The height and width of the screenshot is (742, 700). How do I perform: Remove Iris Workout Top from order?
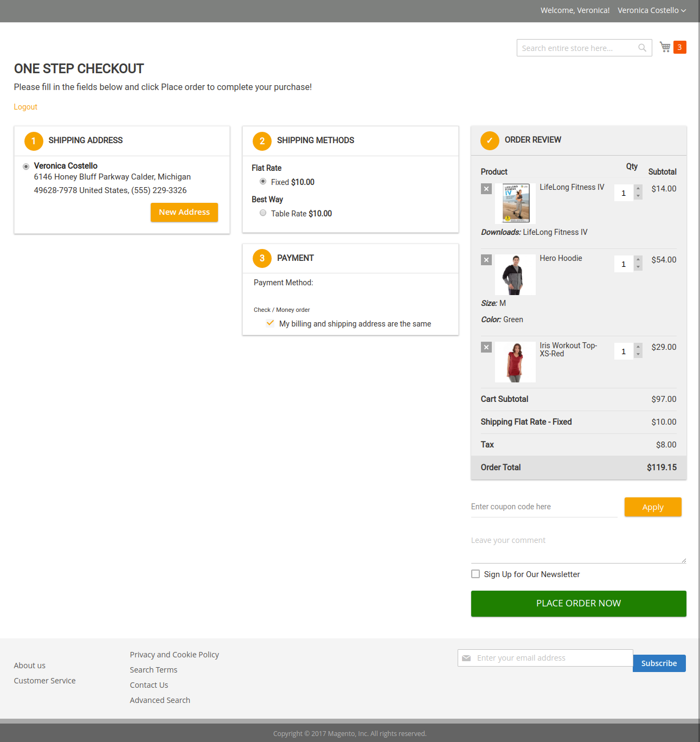coord(486,347)
